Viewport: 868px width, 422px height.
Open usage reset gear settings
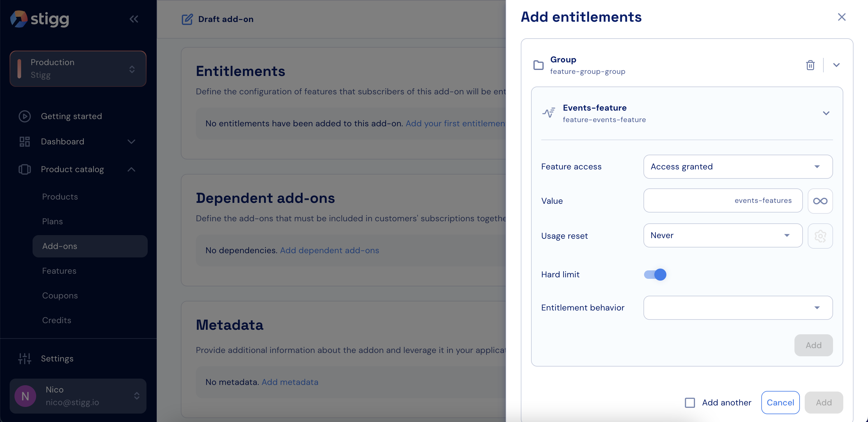coord(820,236)
